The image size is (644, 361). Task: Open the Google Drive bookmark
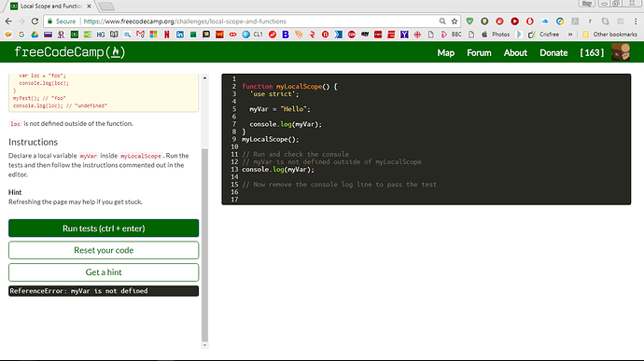point(35,35)
